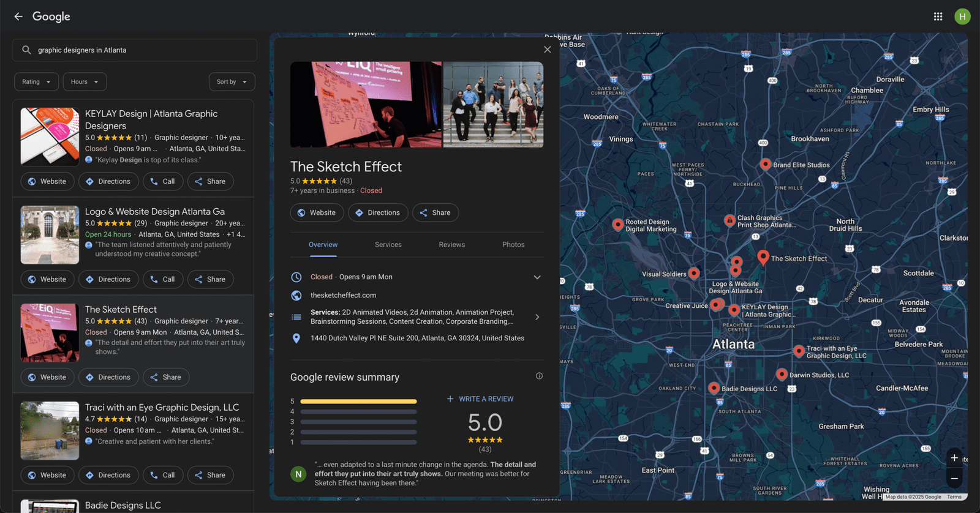Click the globe icon beside thesketcheffect.com
Viewport: 980px width, 513px height.
click(296, 295)
